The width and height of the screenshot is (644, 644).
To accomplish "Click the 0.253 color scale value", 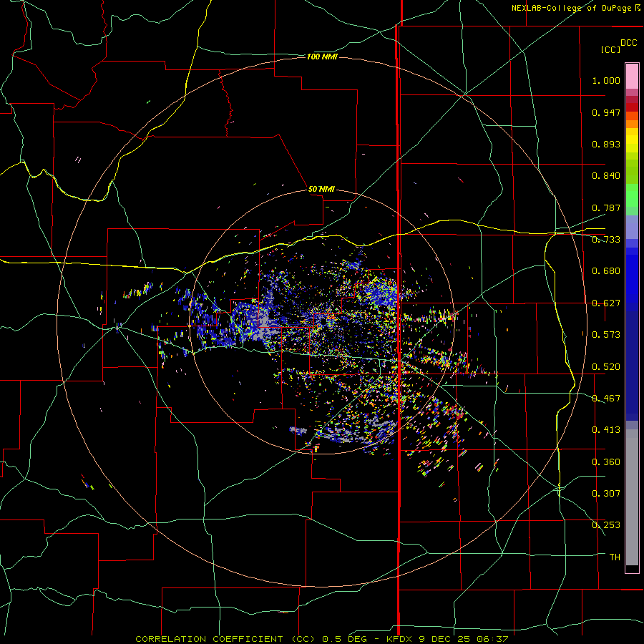I will click(x=606, y=525).
